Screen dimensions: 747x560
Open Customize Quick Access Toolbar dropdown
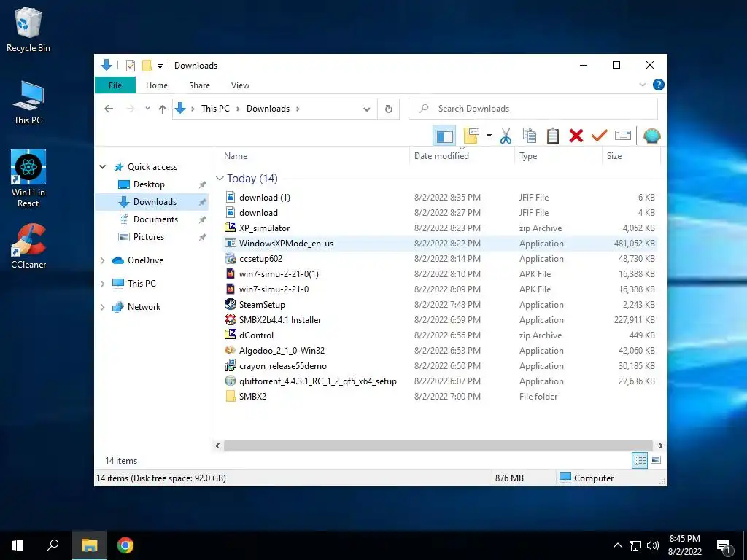[x=160, y=66]
